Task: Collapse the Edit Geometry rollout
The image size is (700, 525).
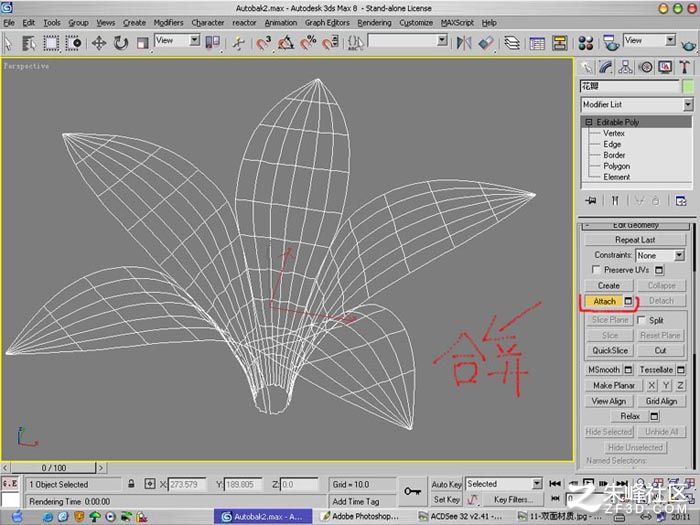Action: (x=636, y=225)
